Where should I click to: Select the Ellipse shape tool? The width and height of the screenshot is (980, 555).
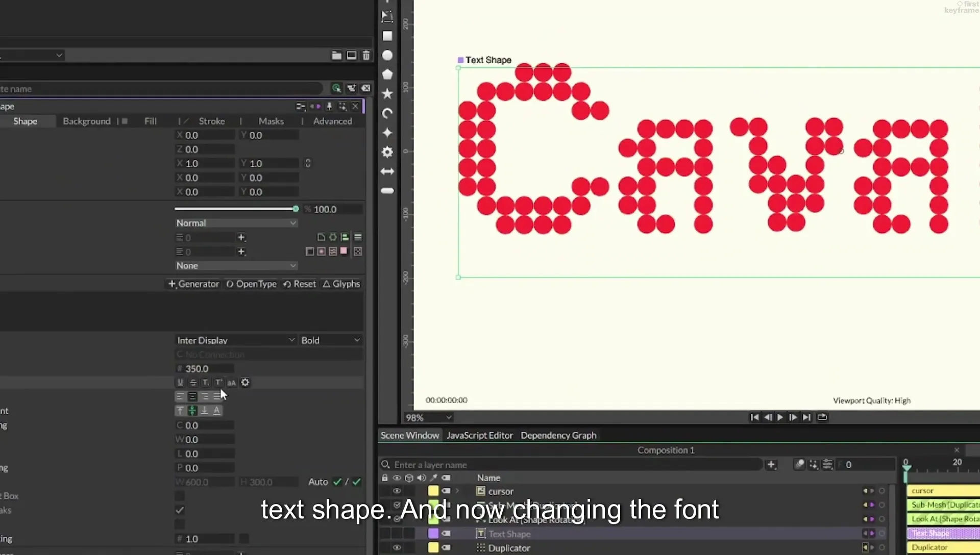tap(387, 55)
